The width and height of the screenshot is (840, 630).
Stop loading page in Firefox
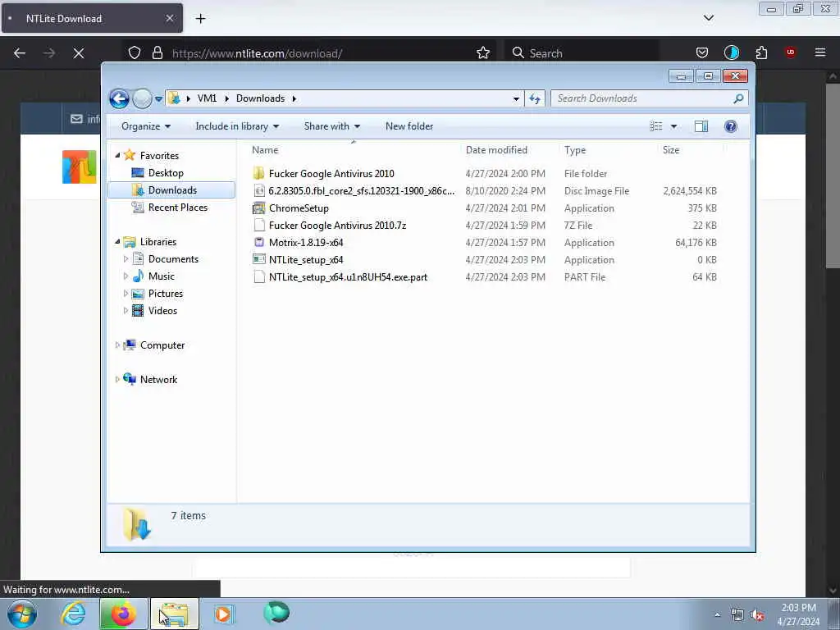coord(79,53)
